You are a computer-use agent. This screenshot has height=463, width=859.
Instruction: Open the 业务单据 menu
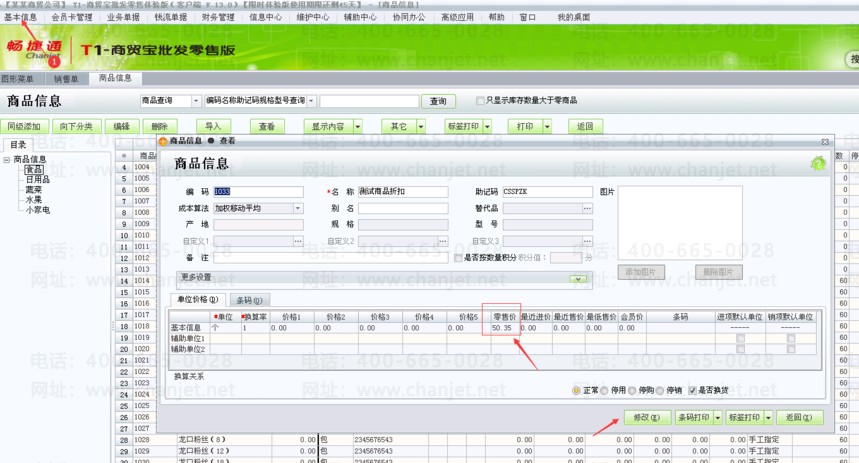point(123,18)
